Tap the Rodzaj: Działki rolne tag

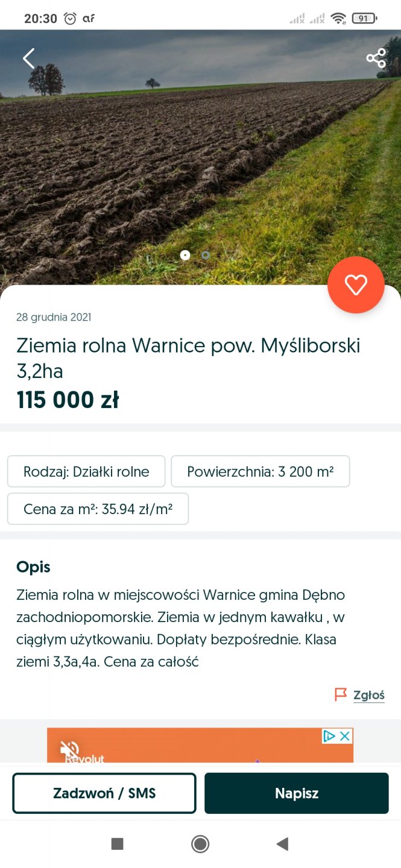[x=86, y=471]
